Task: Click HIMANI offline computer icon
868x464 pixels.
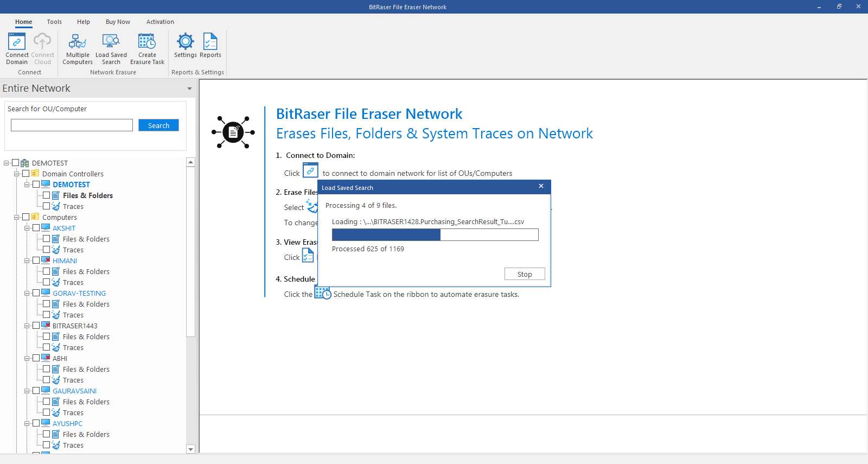Action: tap(46, 260)
